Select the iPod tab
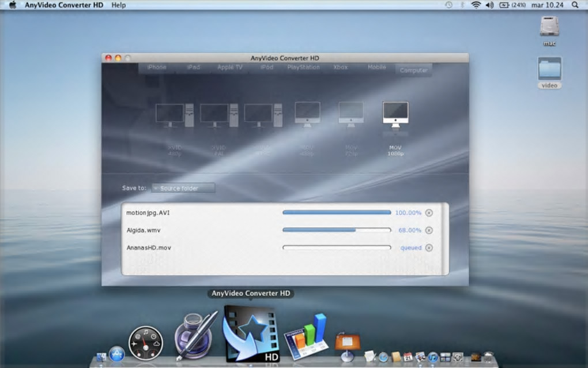 click(267, 67)
